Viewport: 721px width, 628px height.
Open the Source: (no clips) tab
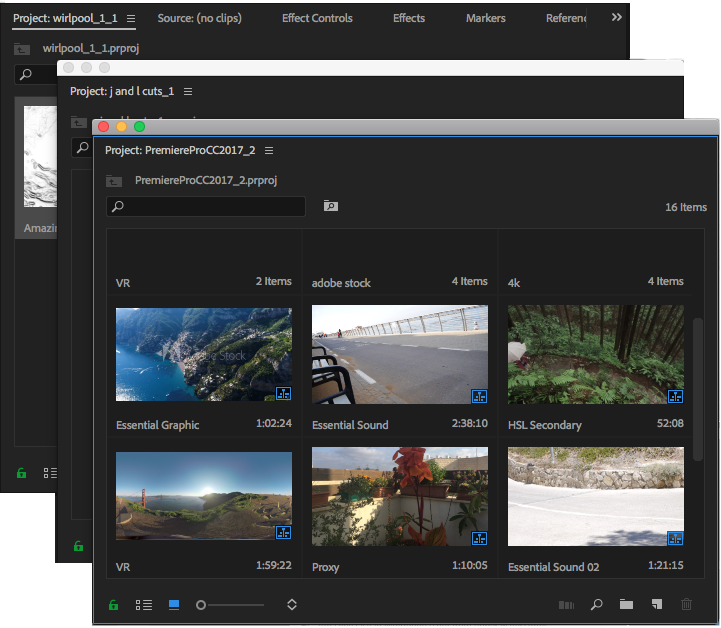coord(200,18)
